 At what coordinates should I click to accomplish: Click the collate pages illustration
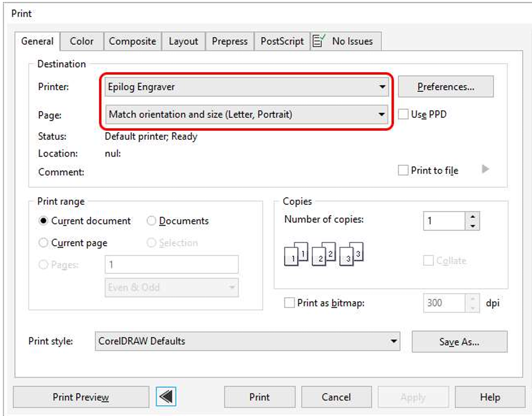click(324, 254)
